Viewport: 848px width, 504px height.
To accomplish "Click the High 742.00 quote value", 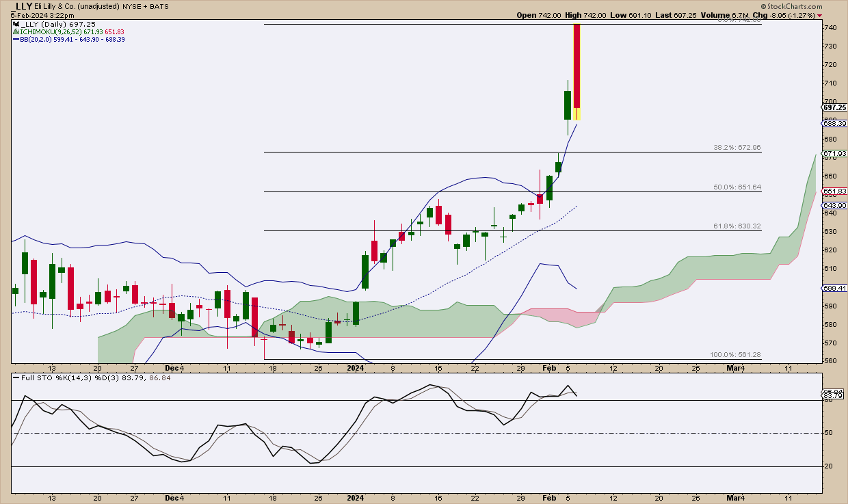I will pyautogui.click(x=585, y=15).
